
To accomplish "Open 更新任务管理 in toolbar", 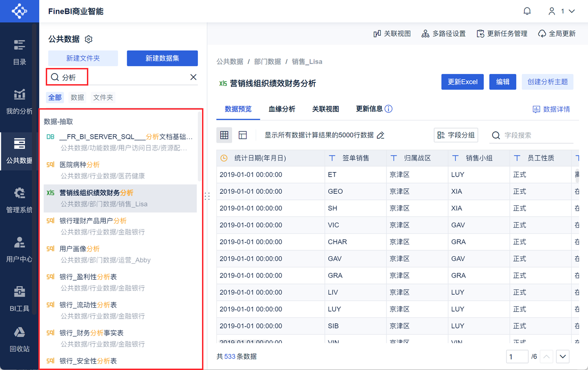I will pos(502,34).
